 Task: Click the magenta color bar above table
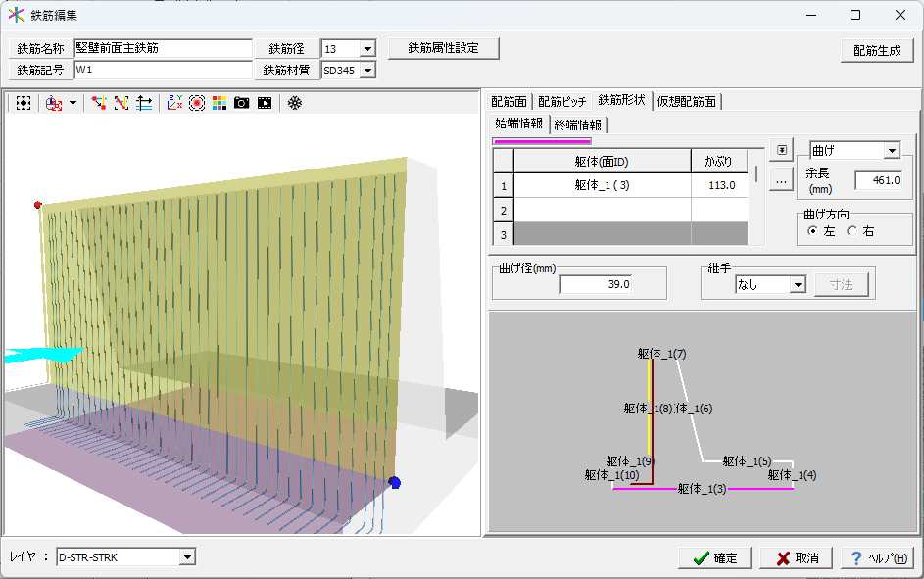(542, 141)
